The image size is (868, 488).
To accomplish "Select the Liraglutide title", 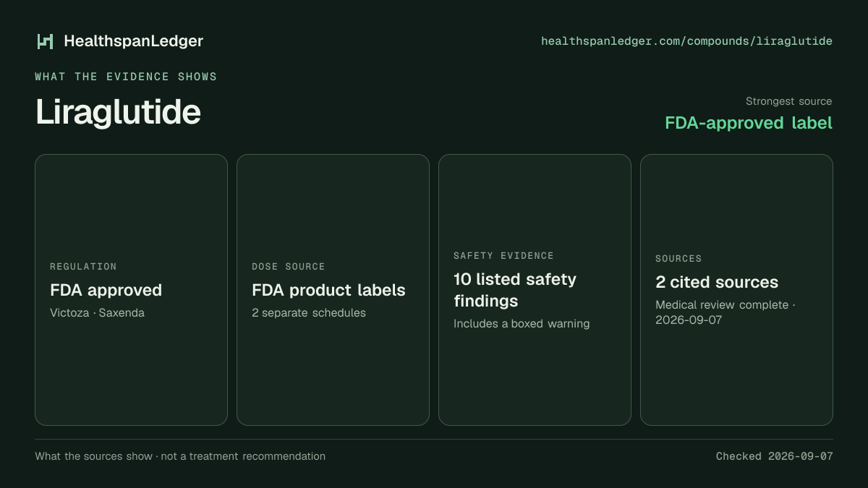I will pyautogui.click(x=118, y=112).
